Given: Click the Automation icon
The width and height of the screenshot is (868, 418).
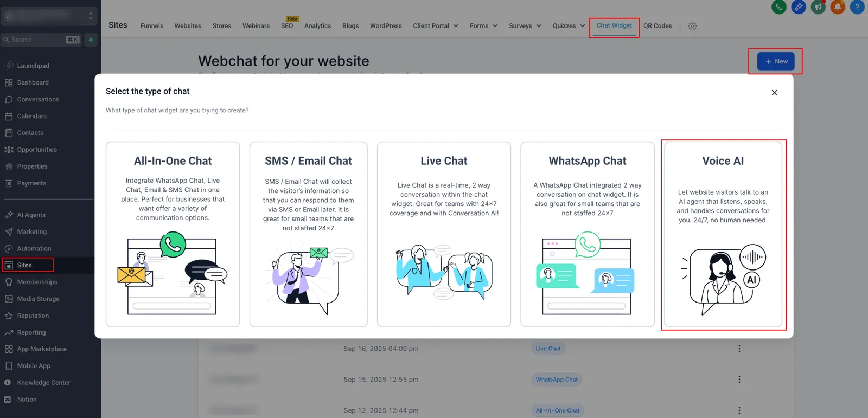Looking at the screenshot, I should [9, 249].
